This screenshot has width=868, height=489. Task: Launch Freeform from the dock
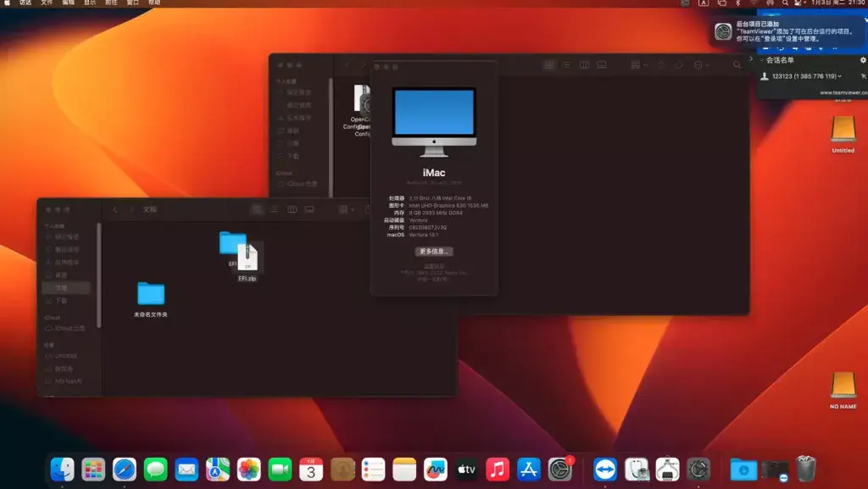pos(436,470)
